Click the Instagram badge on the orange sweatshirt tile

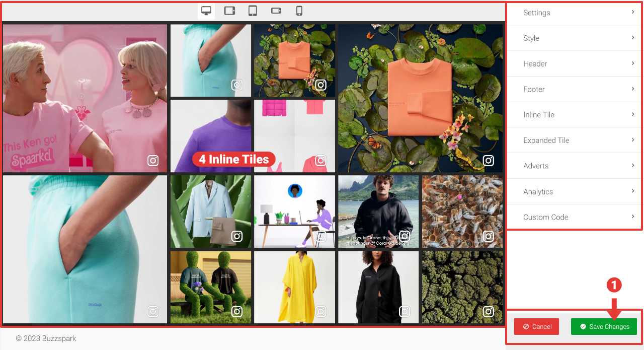coord(488,160)
